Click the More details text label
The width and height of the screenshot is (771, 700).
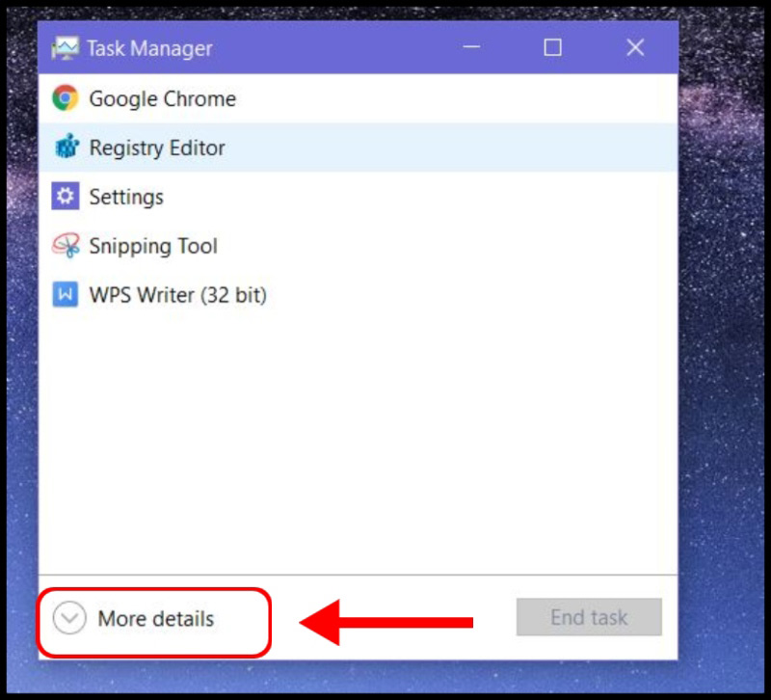155,618
